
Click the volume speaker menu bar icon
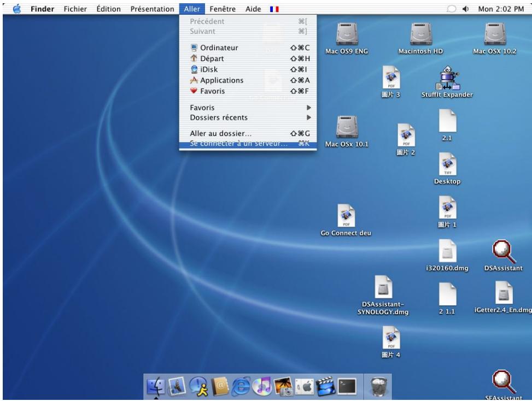(x=465, y=9)
